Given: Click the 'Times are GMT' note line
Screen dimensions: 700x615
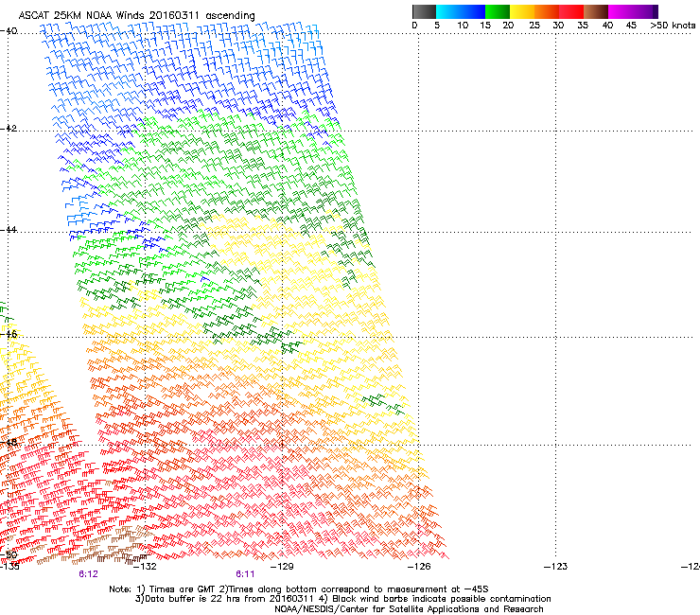Looking at the screenshot, I should pyautogui.click(x=299, y=589).
